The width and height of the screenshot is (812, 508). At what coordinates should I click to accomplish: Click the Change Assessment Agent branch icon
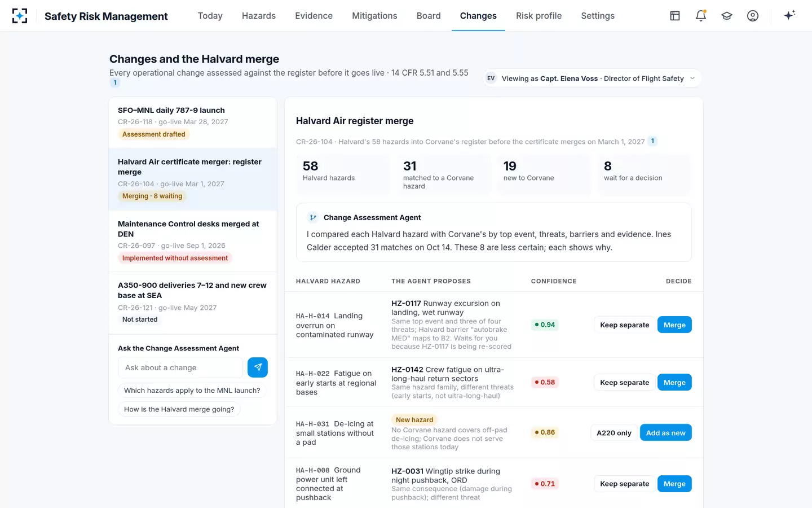[313, 217]
